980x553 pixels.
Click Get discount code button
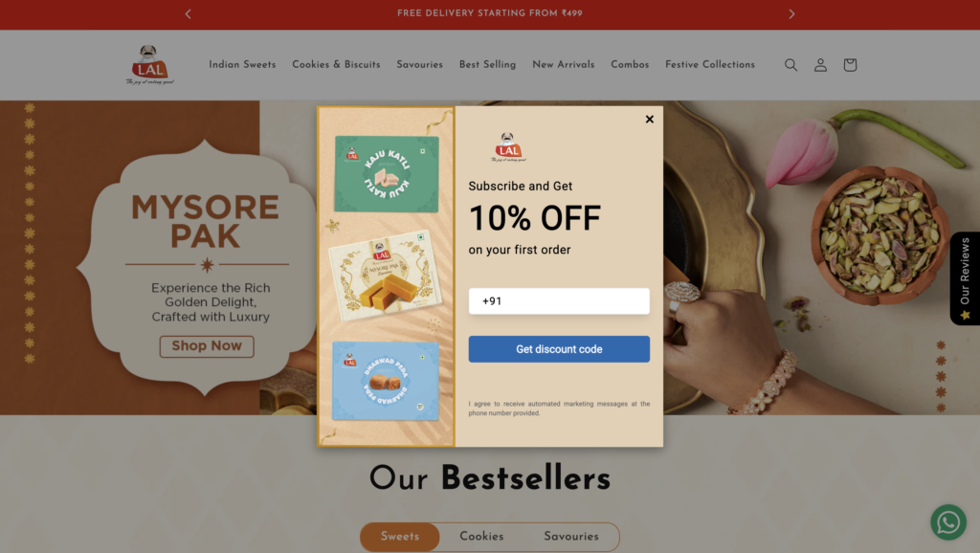(x=559, y=349)
